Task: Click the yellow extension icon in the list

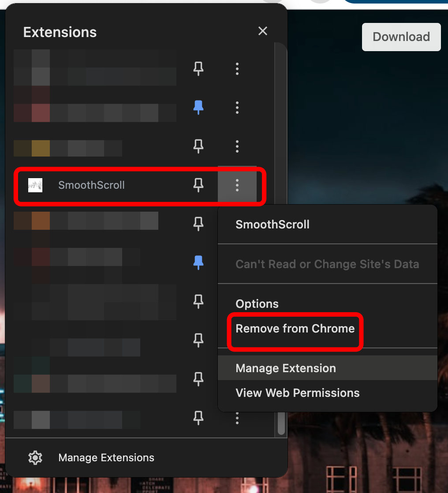Action: tap(41, 148)
